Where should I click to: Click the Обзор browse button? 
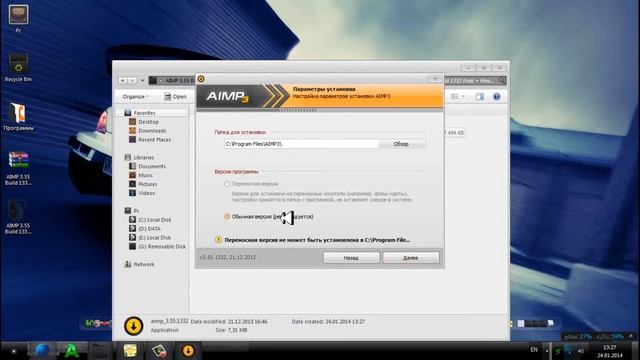click(401, 144)
